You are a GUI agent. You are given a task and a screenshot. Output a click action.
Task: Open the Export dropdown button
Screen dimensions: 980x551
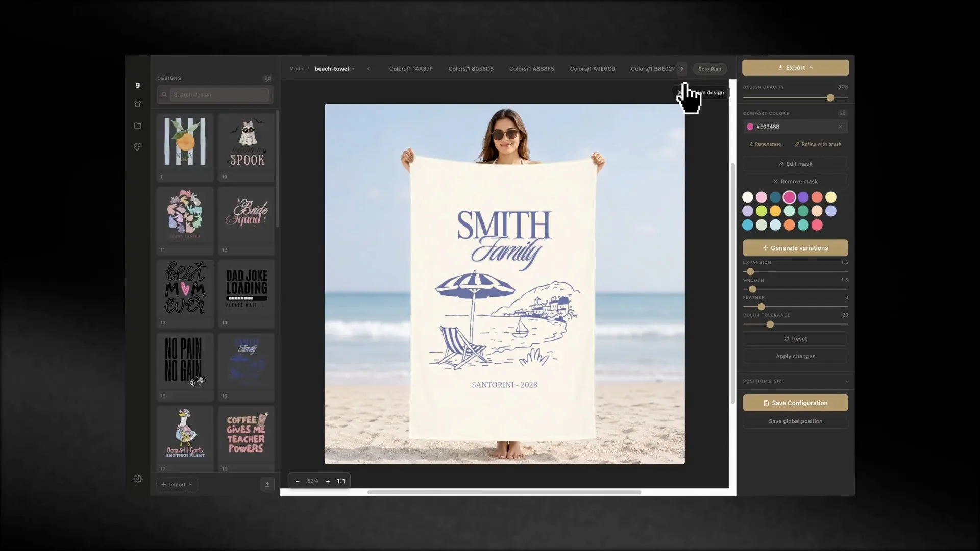pyautogui.click(x=796, y=68)
